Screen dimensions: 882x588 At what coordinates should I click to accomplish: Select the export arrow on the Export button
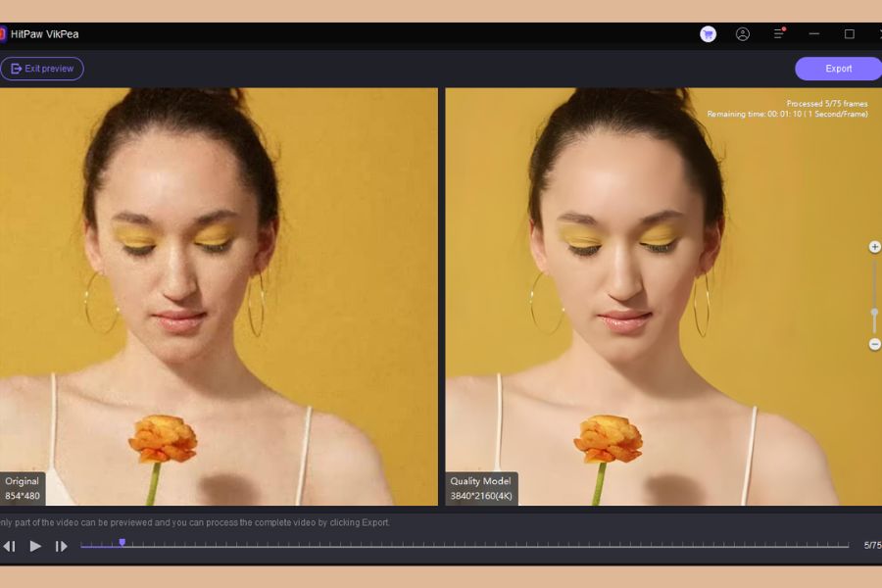(x=868, y=69)
